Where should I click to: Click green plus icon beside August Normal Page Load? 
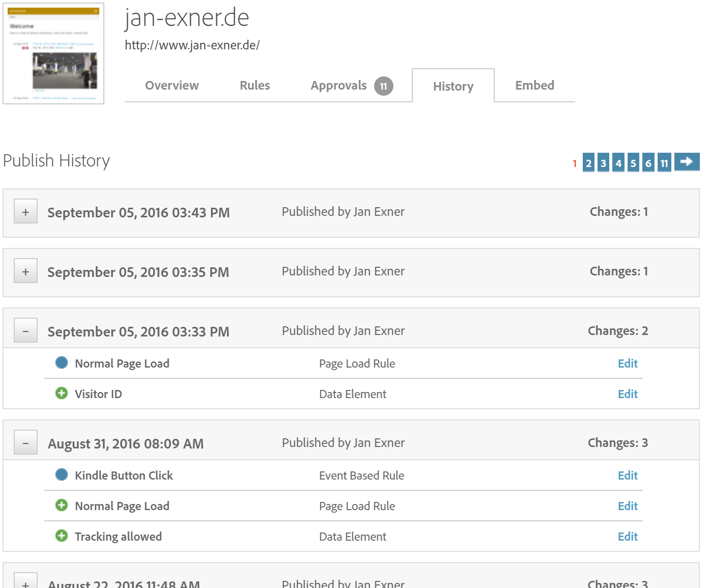[62, 506]
